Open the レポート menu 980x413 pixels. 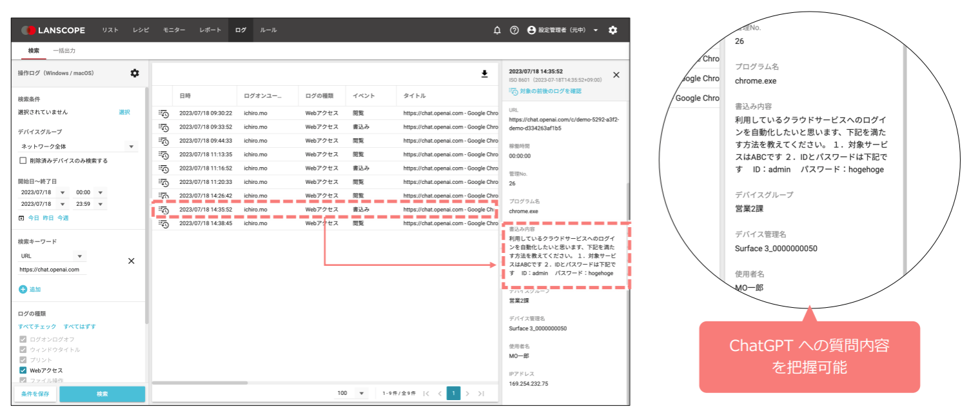tap(210, 30)
